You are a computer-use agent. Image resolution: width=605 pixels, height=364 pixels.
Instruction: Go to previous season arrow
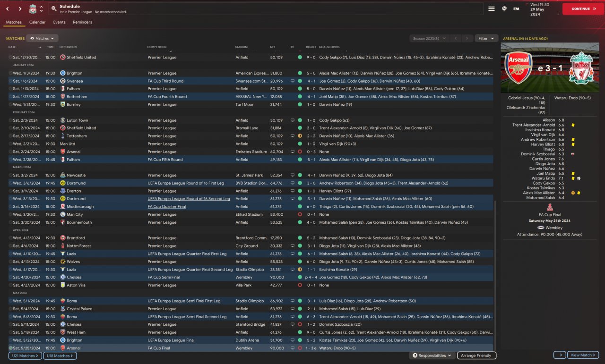click(456, 38)
